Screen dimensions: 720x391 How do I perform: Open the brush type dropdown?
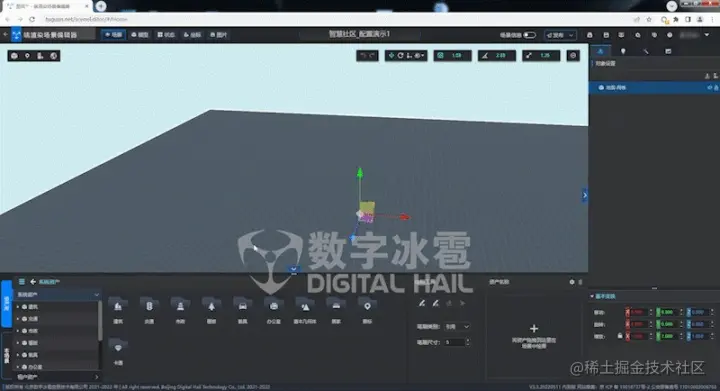457,327
